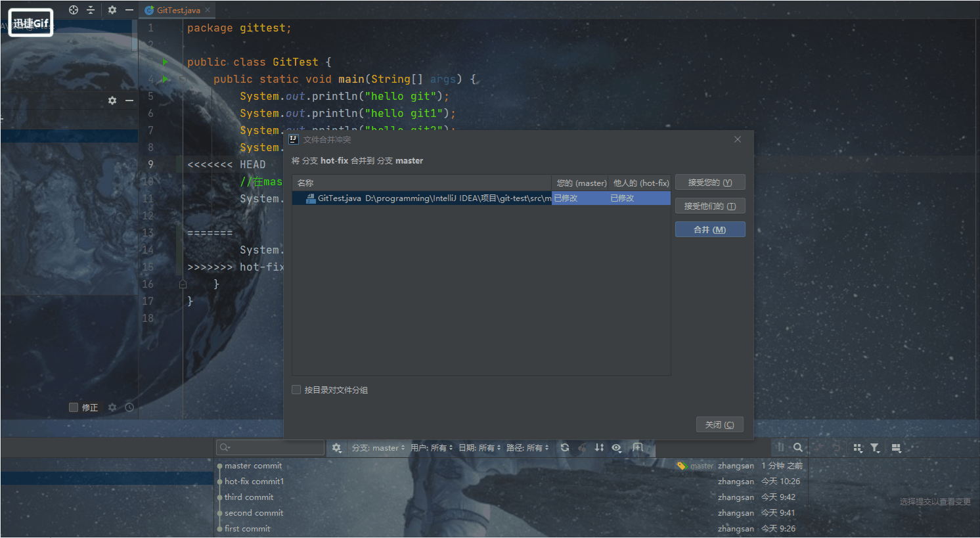The width and height of the screenshot is (980, 538).
Task: Click the Name (名称) column header
Action: 422,183
